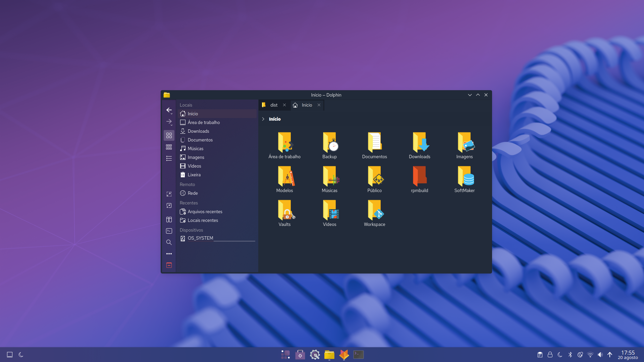
Task: Open terminal from the taskbar
Action: (x=359, y=355)
